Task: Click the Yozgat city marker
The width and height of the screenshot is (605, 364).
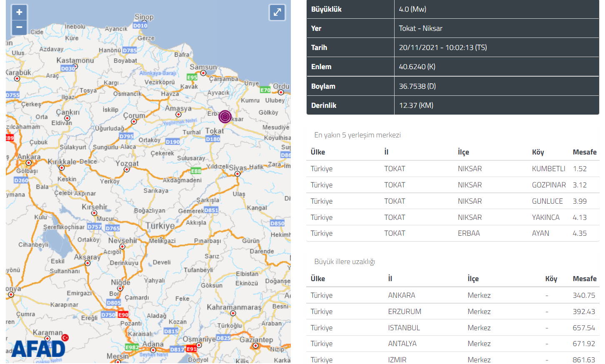Action: coord(127,170)
